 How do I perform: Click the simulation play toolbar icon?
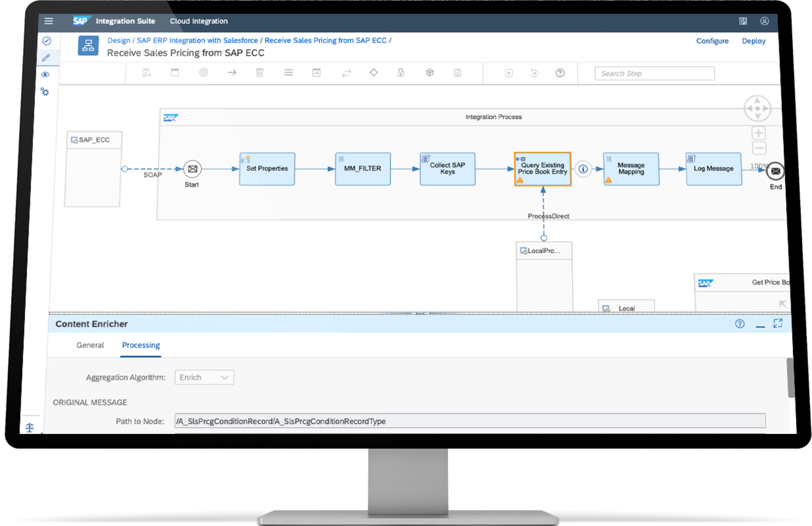click(509, 73)
